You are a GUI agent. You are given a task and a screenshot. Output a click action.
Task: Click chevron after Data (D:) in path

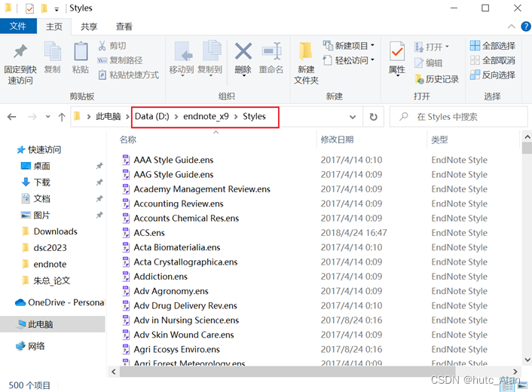(x=176, y=117)
